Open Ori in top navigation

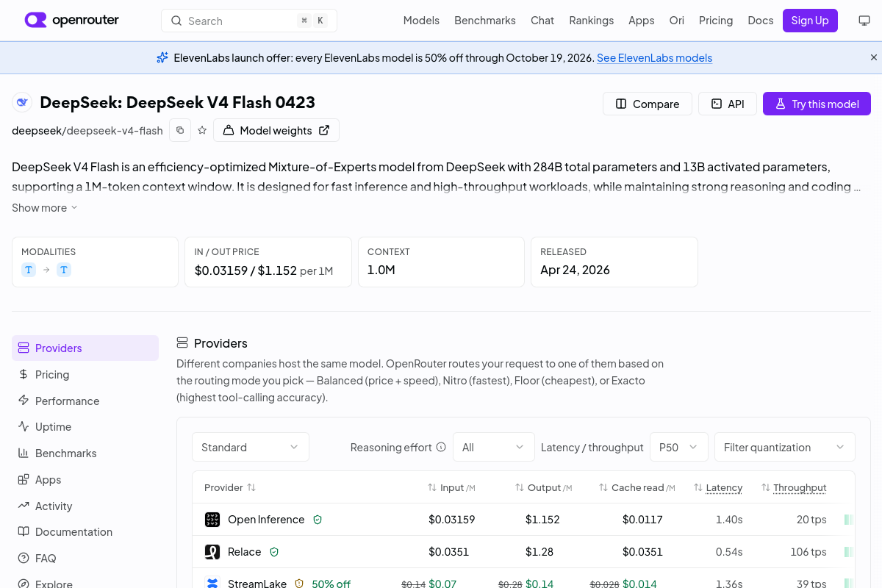coord(677,21)
